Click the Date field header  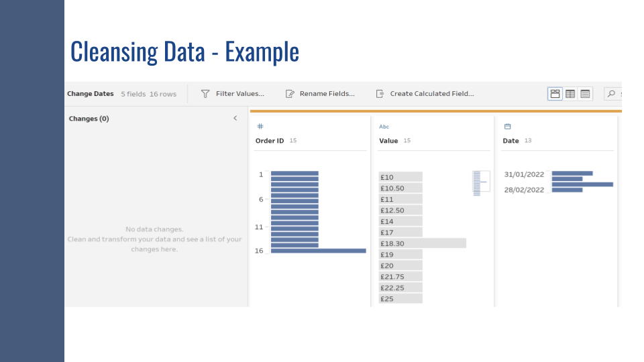(511, 141)
